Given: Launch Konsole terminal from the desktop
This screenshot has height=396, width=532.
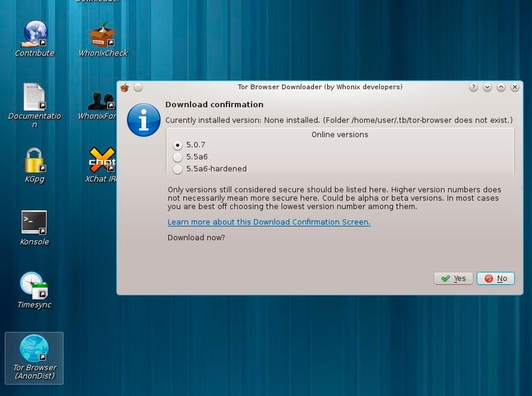Looking at the screenshot, I should [x=35, y=228].
